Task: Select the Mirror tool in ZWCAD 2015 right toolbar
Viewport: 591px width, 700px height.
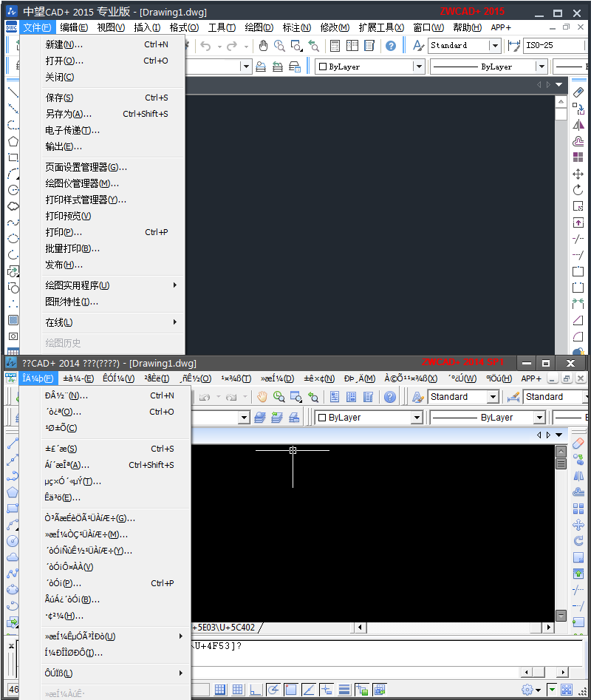Action: click(578, 125)
